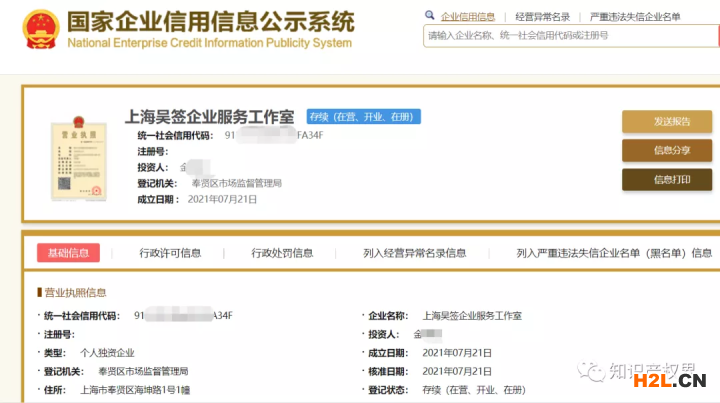Focus the enterprise name search input field
The height and width of the screenshot is (403, 720).
[570, 36]
